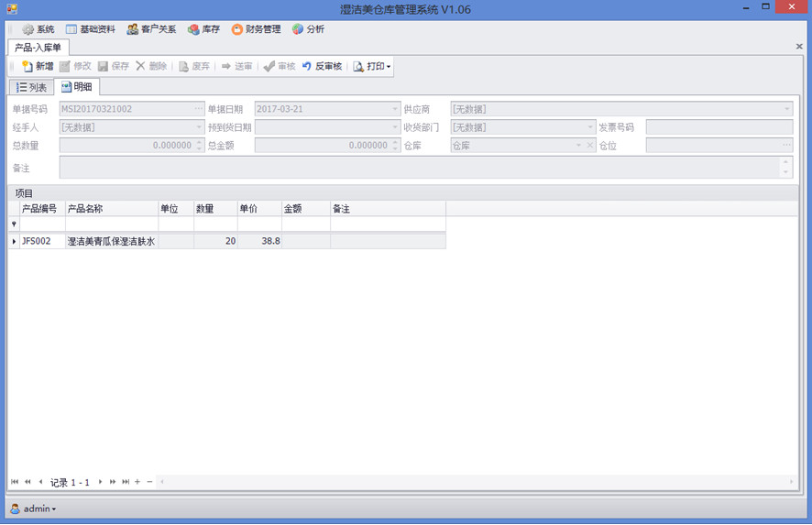Image resolution: width=812 pixels, height=525 pixels.
Task: Expand the 经手人 dropdown
Action: point(199,127)
